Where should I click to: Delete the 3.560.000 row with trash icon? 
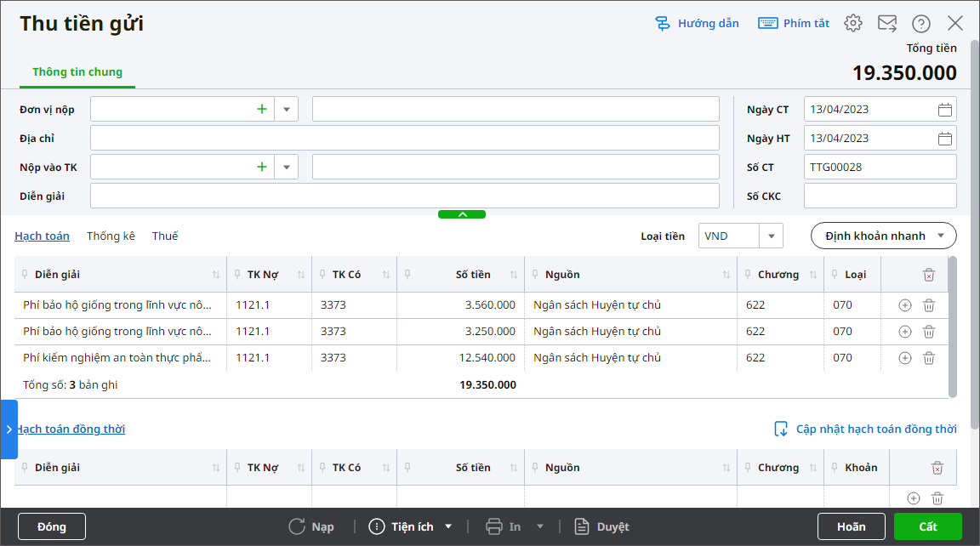tap(929, 305)
